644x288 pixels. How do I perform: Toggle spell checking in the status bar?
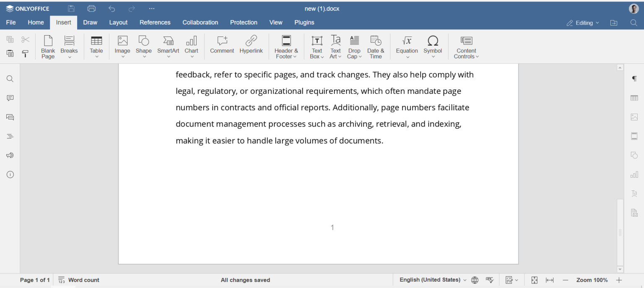tap(490, 280)
